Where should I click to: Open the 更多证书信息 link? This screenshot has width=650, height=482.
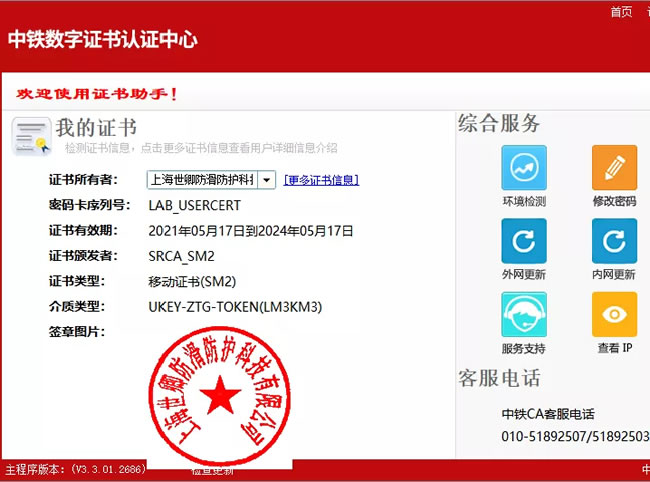point(321,180)
